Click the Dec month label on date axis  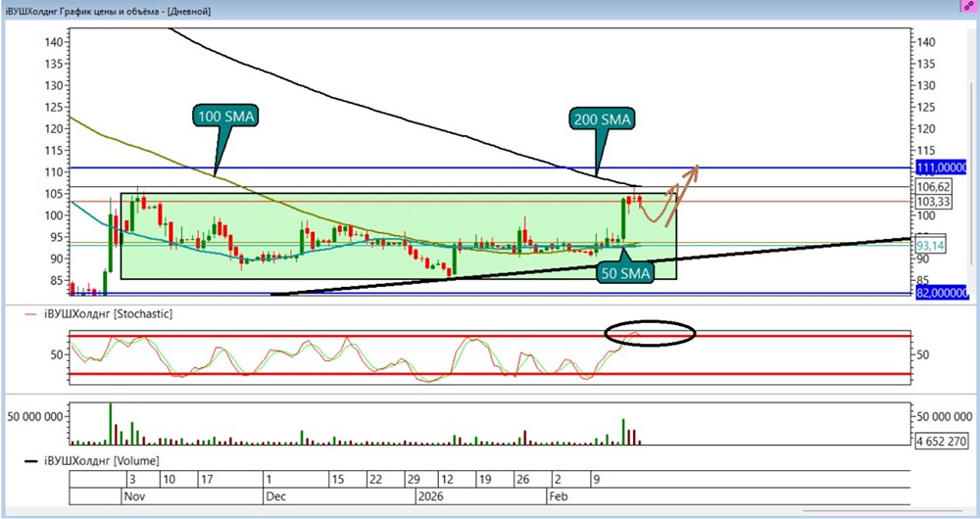[276, 497]
